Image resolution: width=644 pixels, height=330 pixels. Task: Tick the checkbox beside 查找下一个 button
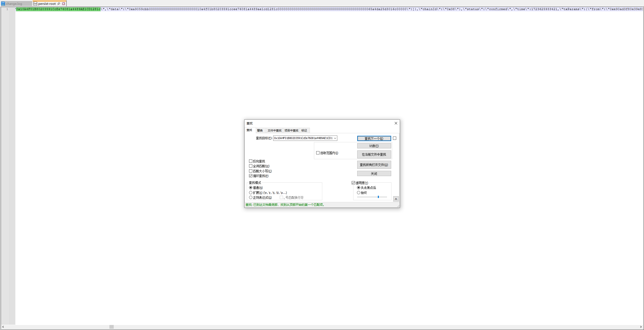click(394, 138)
